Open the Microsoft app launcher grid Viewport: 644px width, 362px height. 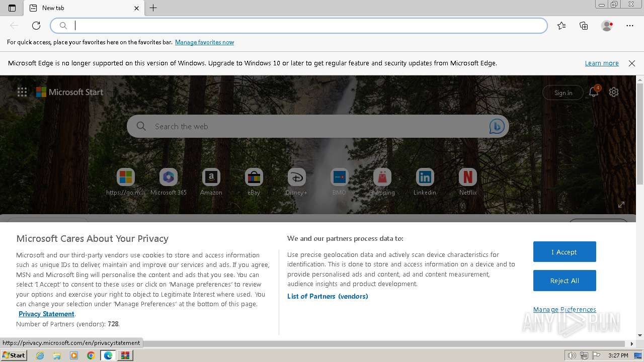tap(22, 92)
